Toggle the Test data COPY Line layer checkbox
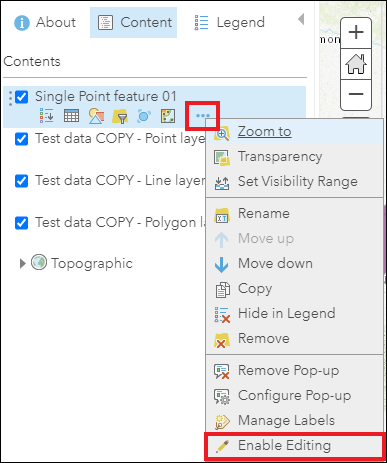Viewport: 387px width, 463px height. point(22,181)
